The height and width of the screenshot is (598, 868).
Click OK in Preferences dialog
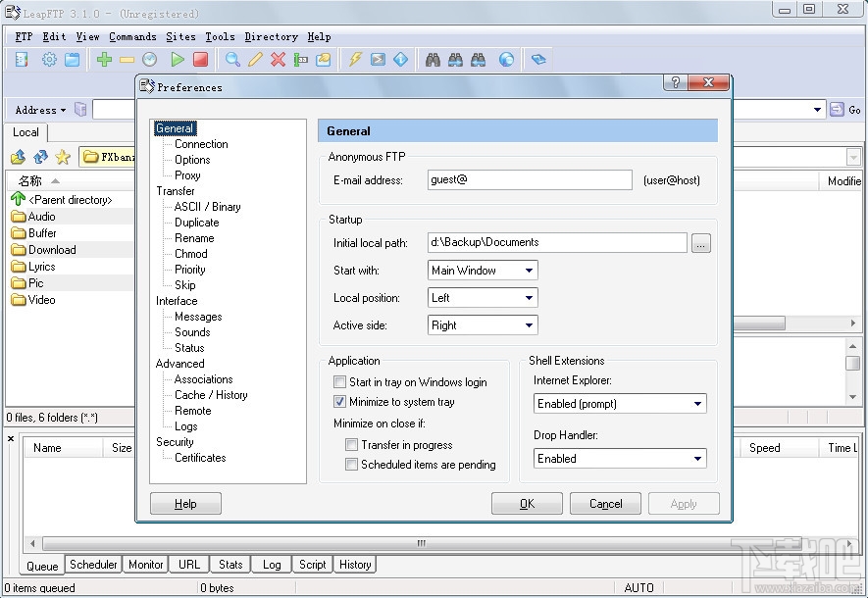[527, 504]
